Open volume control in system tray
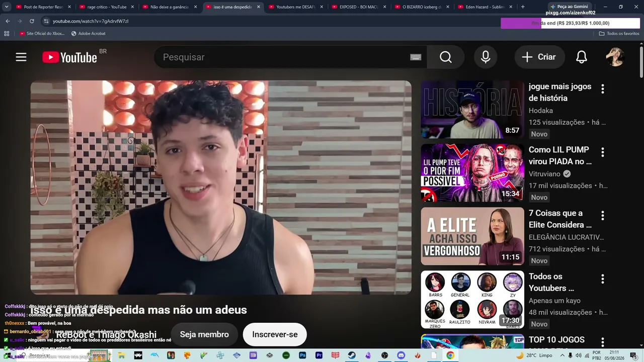This screenshot has height=362, width=644. coord(579,355)
